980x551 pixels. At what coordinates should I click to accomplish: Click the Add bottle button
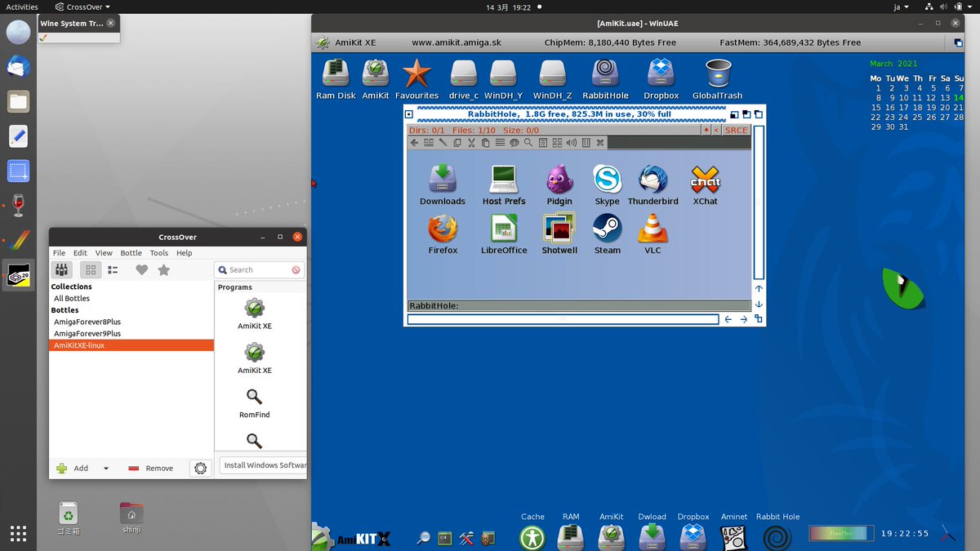73,469
